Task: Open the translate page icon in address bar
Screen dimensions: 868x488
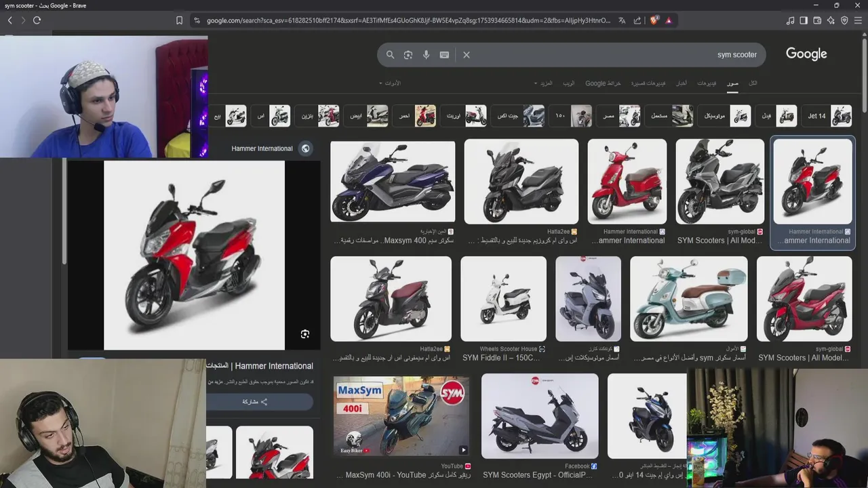Action: [622, 20]
